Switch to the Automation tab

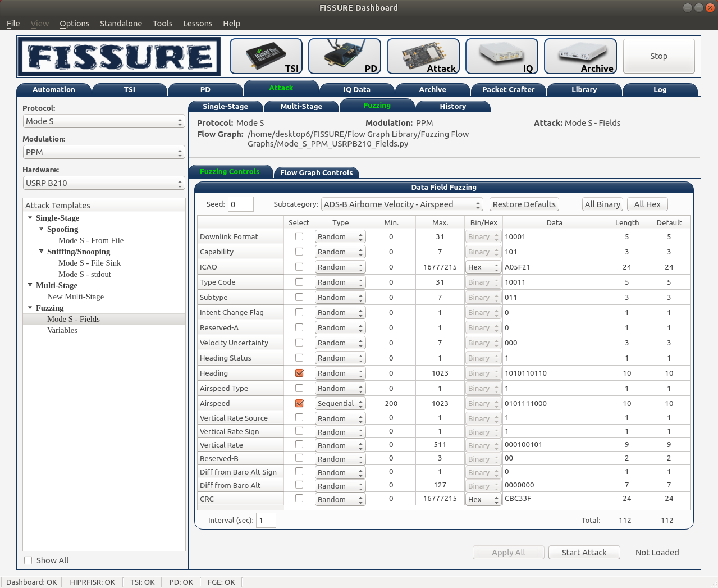(x=54, y=90)
